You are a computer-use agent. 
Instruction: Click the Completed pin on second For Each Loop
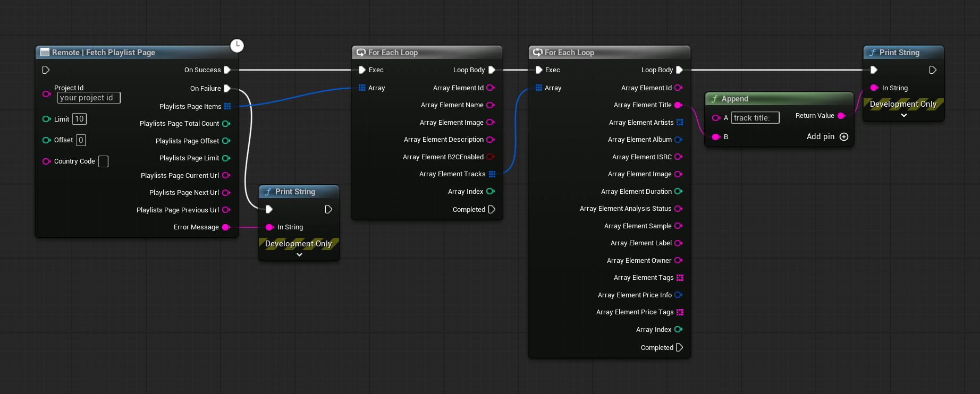click(x=679, y=348)
